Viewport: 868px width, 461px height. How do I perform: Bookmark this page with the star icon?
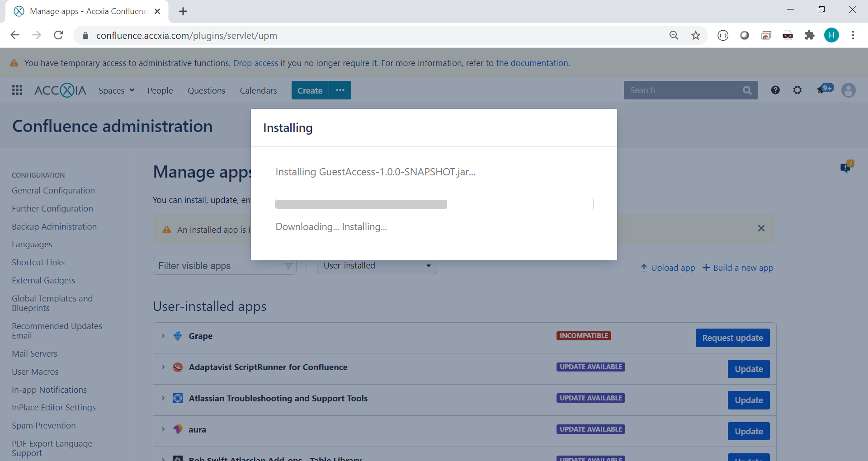point(696,35)
